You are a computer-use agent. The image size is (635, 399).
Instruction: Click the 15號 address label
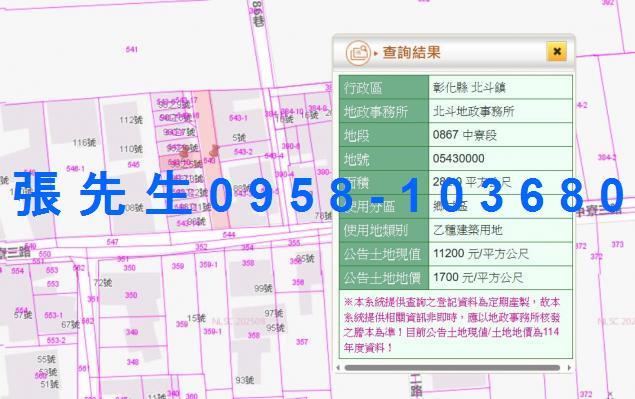[x=196, y=318]
